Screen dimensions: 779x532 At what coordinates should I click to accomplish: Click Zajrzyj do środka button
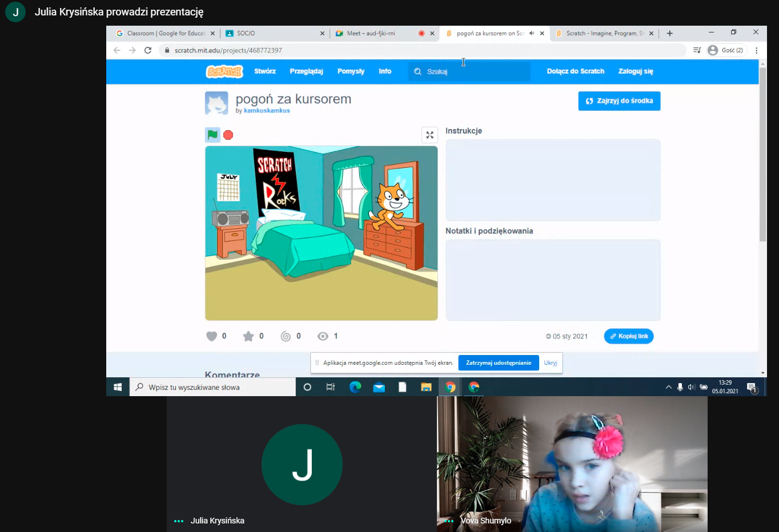pos(619,101)
